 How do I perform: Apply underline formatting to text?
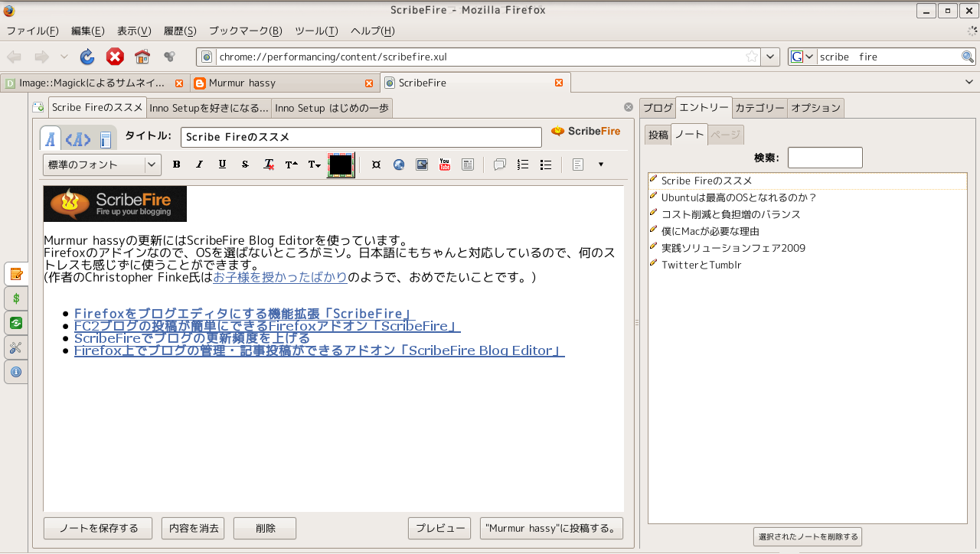223,165
